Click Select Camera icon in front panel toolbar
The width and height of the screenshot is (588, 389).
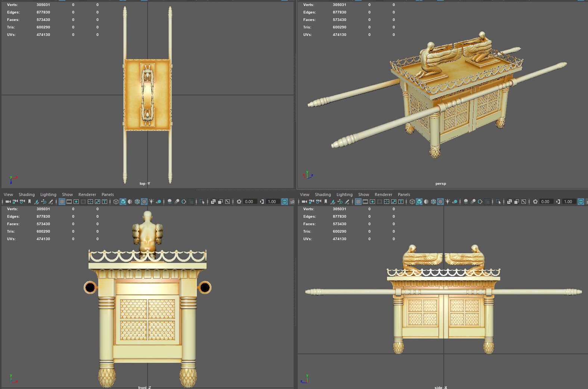tap(8, 202)
